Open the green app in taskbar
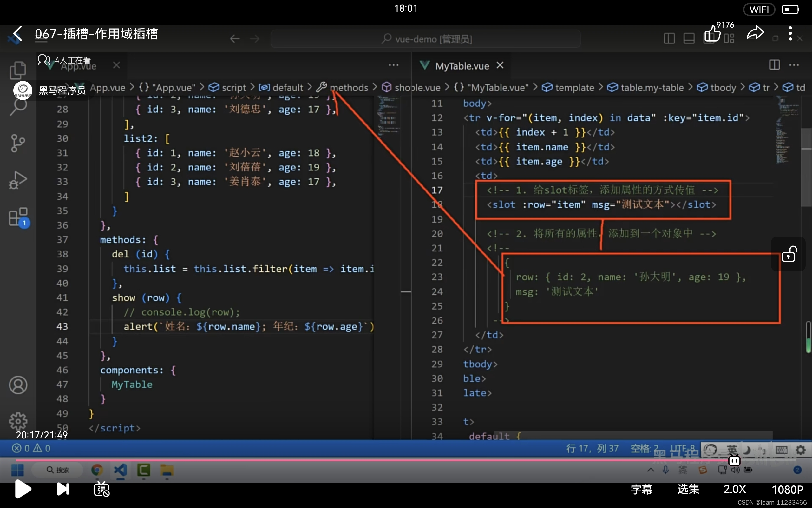This screenshot has height=508, width=812. (144, 470)
